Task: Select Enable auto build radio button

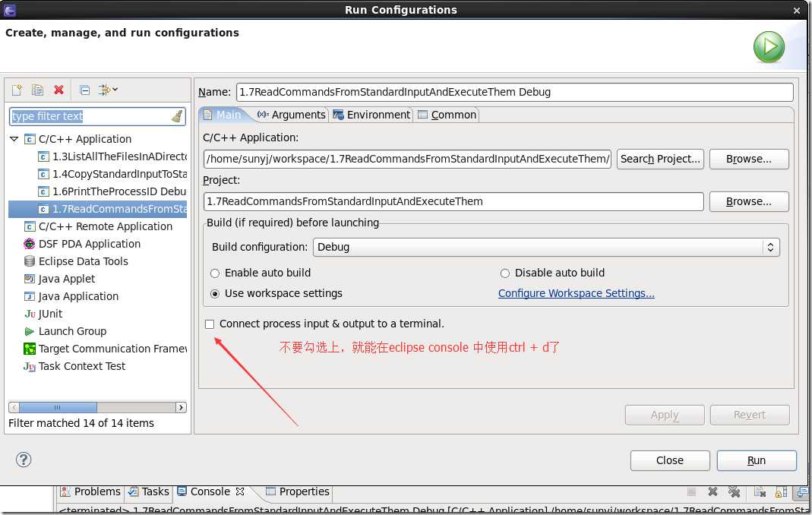Action: pyautogui.click(x=215, y=273)
